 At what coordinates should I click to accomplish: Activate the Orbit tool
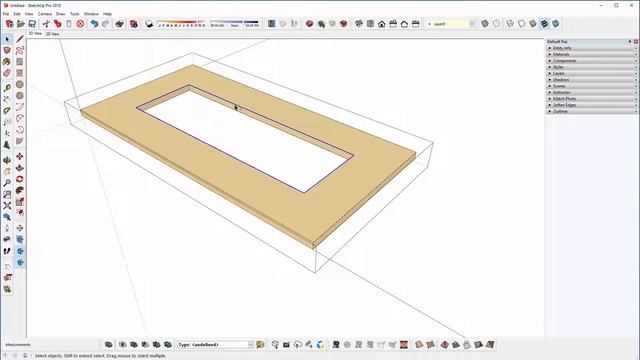[x=7, y=160]
